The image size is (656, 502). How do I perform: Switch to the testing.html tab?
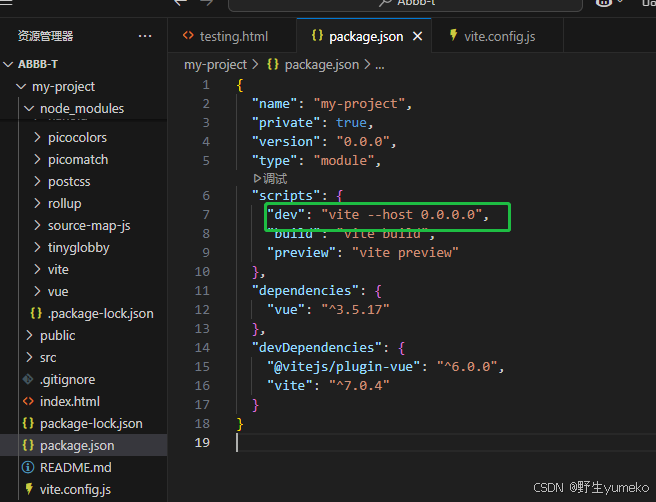click(x=232, y=36)
